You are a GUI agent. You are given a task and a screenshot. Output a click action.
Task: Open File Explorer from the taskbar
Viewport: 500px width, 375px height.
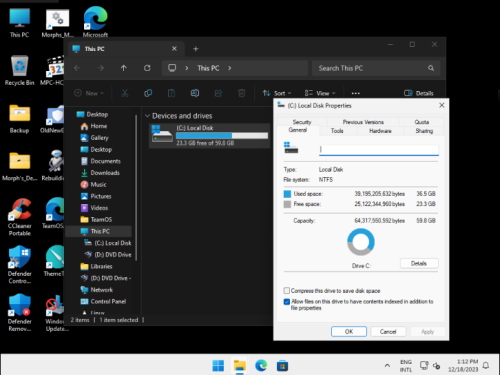point(240,366)
